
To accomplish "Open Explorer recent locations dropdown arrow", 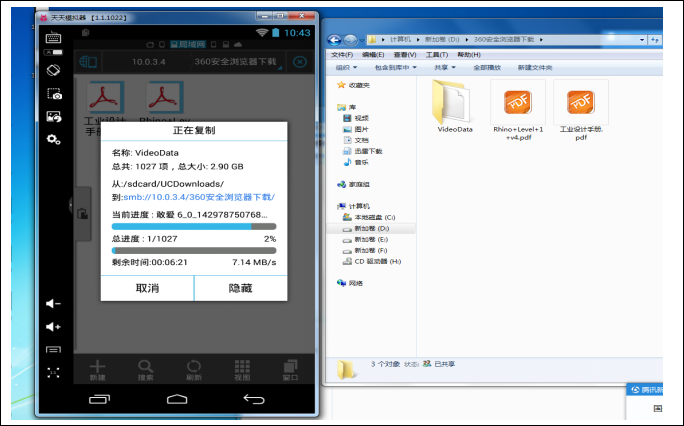I will [x=362, y=41].
